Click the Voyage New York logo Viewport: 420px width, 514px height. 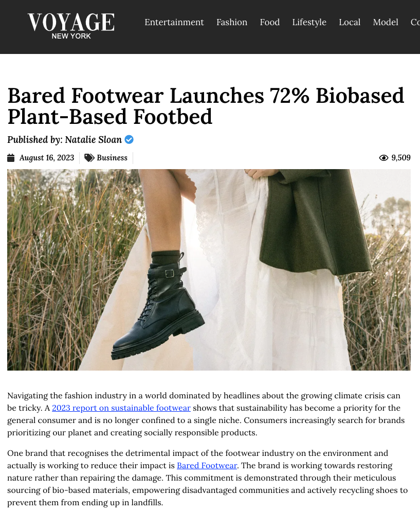pyautogui.click(x=71, y=26)
